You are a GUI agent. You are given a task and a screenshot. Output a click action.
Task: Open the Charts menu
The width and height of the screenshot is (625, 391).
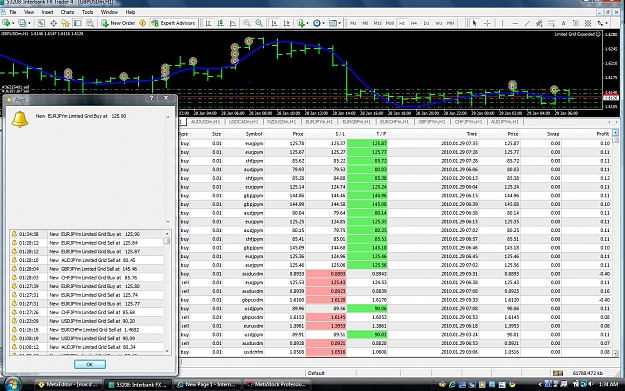(67, 12)
